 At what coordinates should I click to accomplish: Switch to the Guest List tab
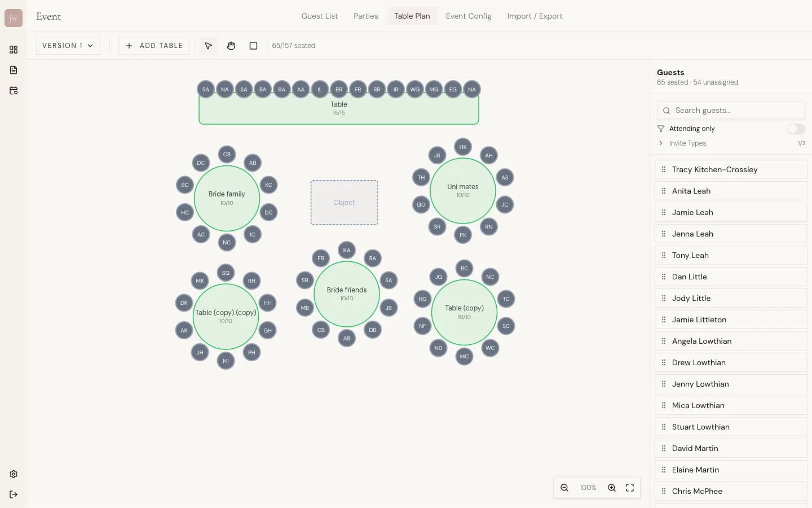(320, 16)
